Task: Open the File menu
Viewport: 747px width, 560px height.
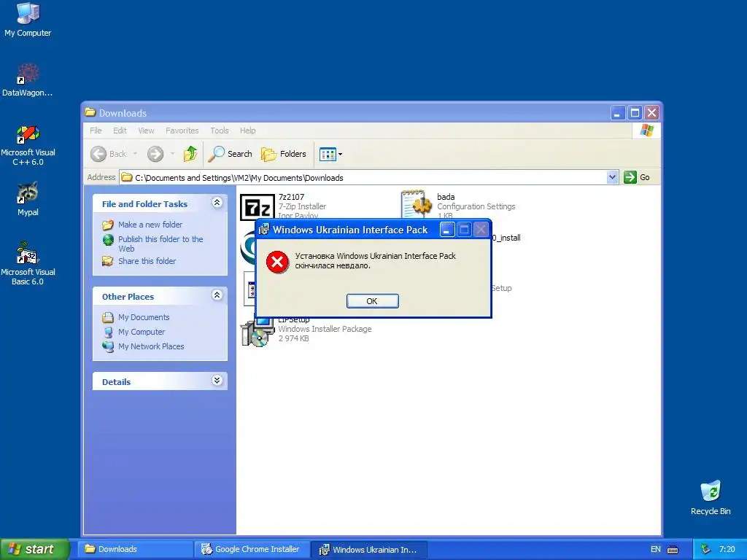Action: tap(96, 131)
